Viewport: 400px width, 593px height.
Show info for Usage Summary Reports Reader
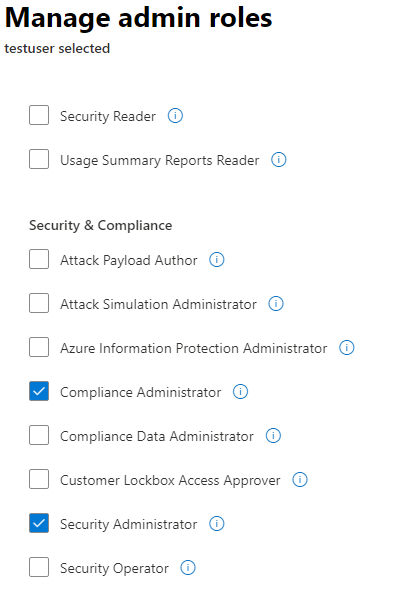[x=279, y=160]
